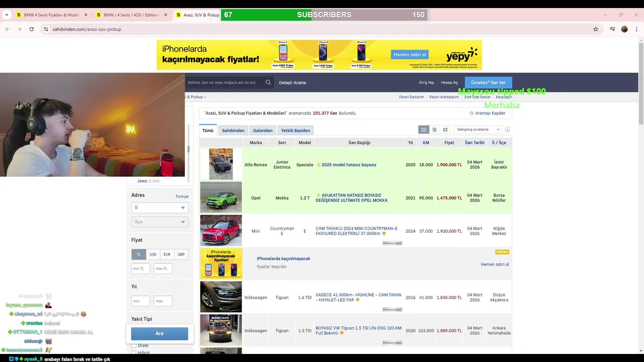
Task: Click the min year field
Action: click(140, 301)
